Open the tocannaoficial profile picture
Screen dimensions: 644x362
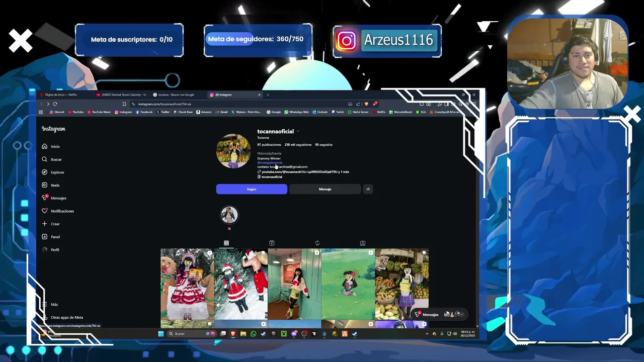click(x=233, y=151)
